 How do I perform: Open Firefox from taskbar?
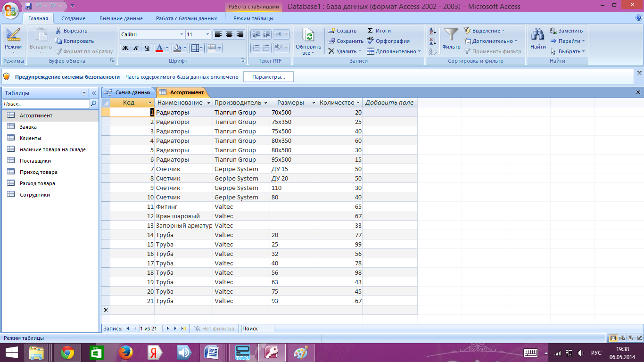(x=125, y=353)
